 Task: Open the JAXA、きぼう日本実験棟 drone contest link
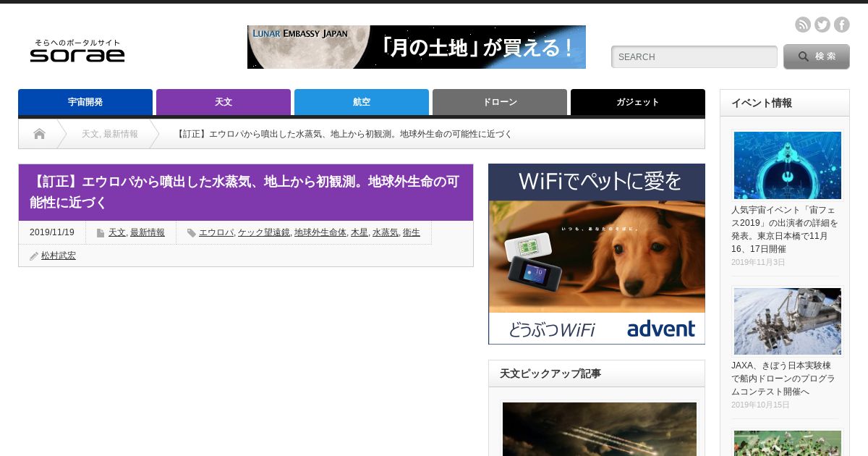tap(783, 379)
